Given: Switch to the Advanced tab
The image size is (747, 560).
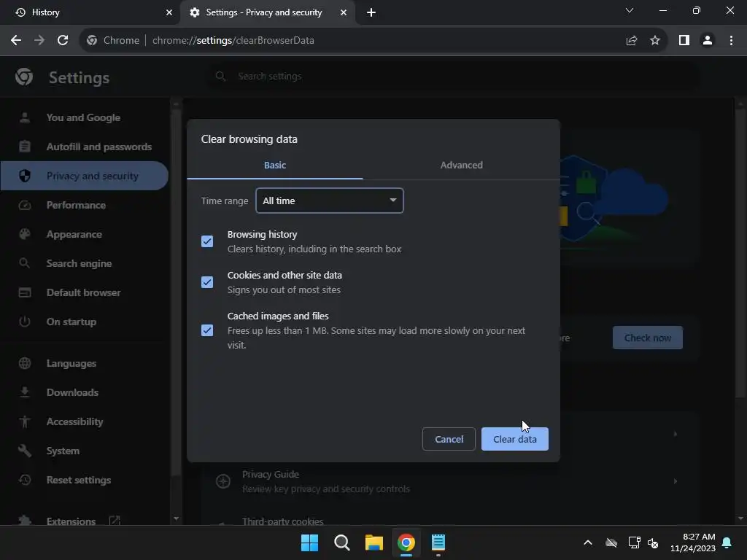Looking at the screenshot, I should 461,166.
